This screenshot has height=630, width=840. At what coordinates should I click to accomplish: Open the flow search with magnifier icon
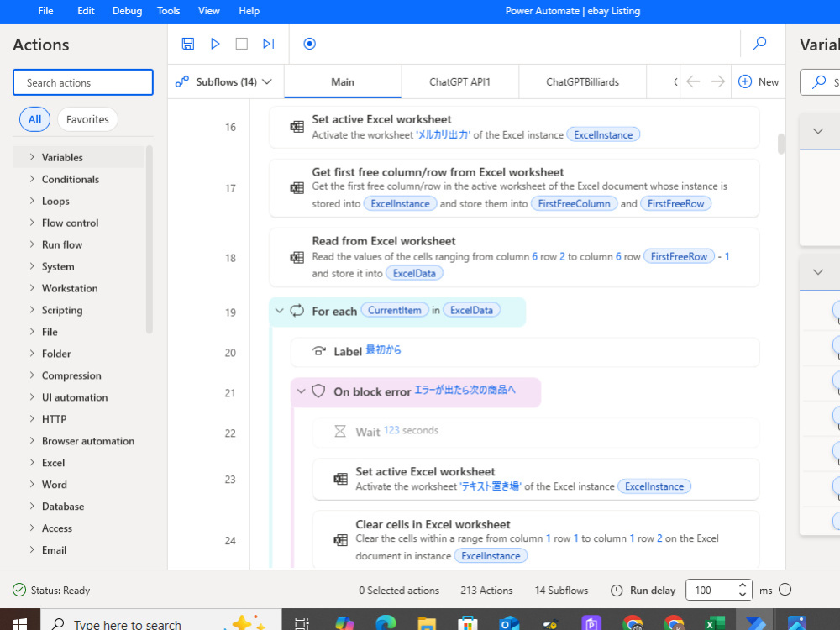point(759,44)
